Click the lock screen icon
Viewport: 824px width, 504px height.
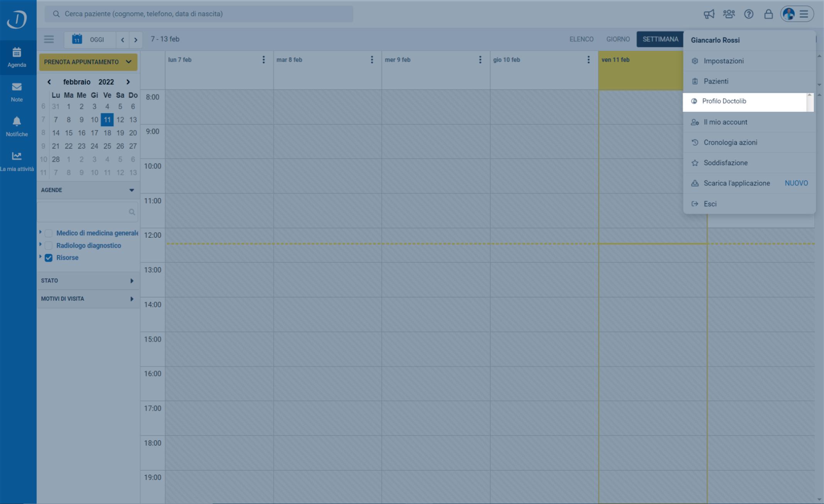(x=768, y=14)
